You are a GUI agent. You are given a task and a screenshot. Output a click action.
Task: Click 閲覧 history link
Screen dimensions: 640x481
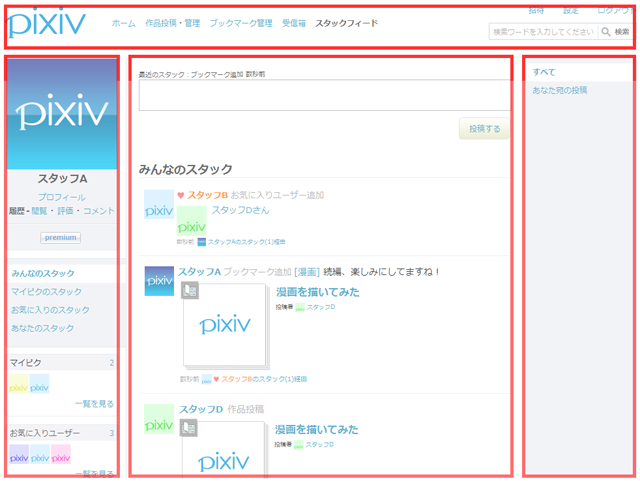(x=39, y=211)
